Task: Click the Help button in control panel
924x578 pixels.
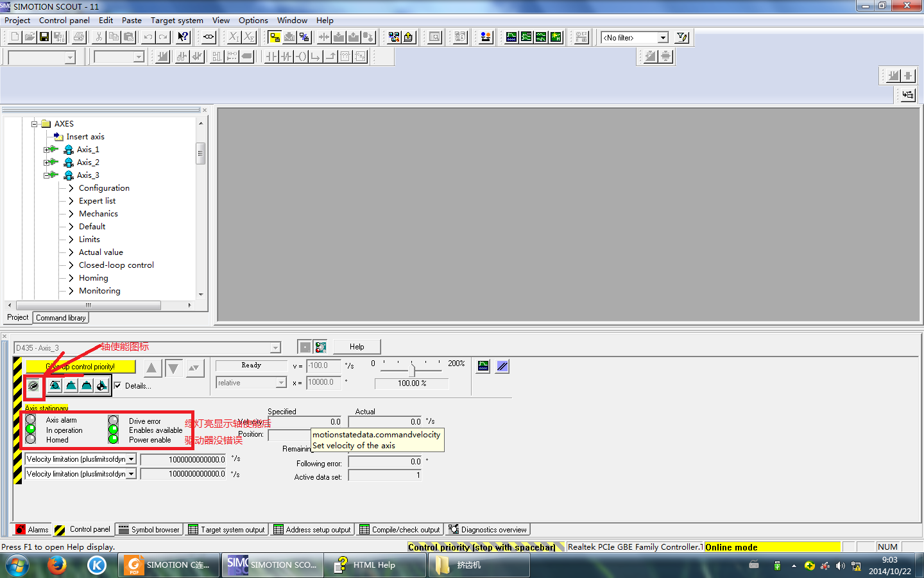Action: tap(357, 347)
